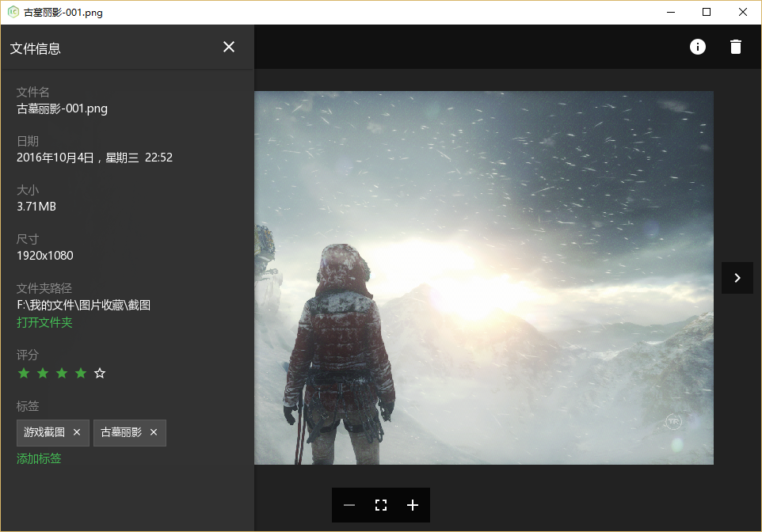Screen dimensions: 762x532
Task: Go to next image arrow
Action: (737, 278)
